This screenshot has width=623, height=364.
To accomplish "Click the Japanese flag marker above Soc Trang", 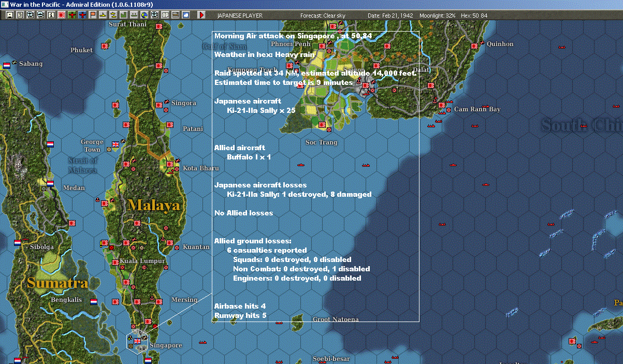I will click(x=322, y=125).
